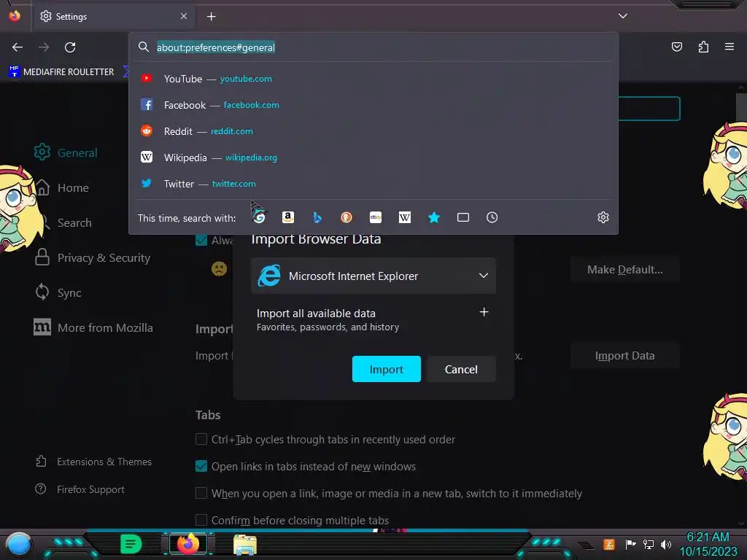The width and height of the screenshot is (747, 560).
Task: Search history using the clock icon
Action: coord(492,217)
